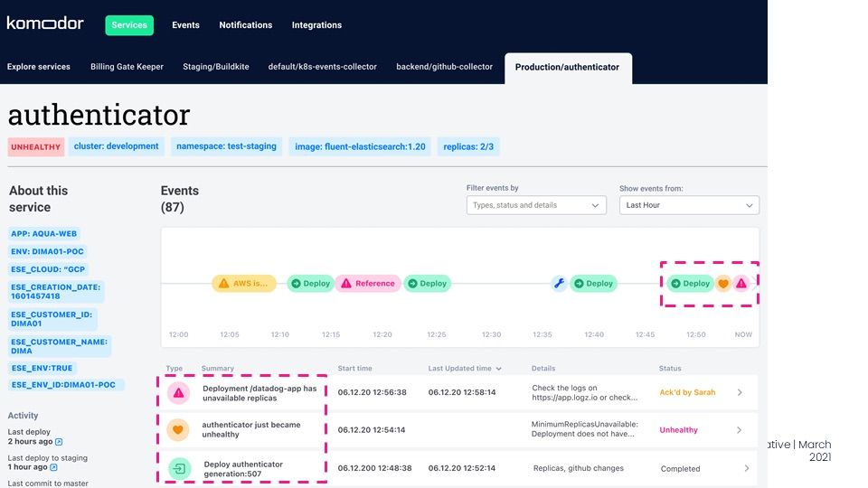Select the Deploy event near 12:50
Image resolution: width=868 pixels, height=488 pixels.
[x=690, y=283]
